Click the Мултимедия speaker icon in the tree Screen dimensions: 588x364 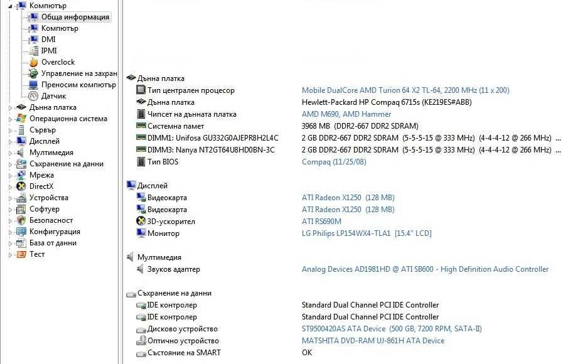[21, 153]
